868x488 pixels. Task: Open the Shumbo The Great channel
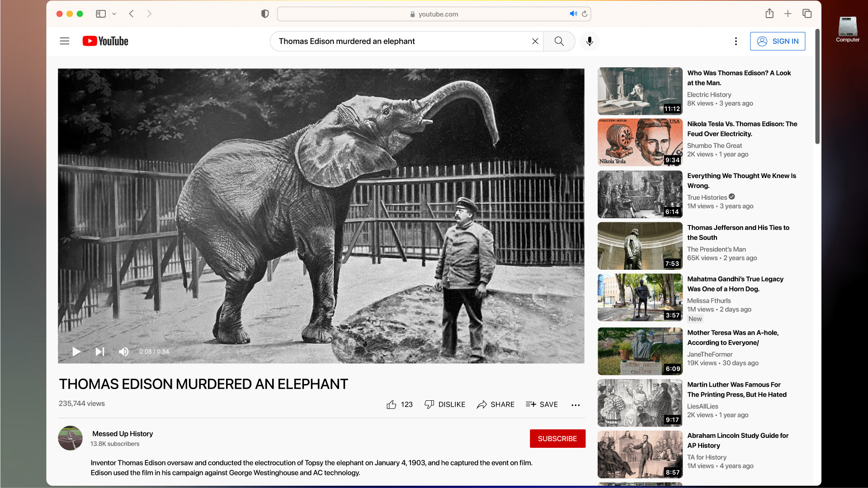click(714, 145)
